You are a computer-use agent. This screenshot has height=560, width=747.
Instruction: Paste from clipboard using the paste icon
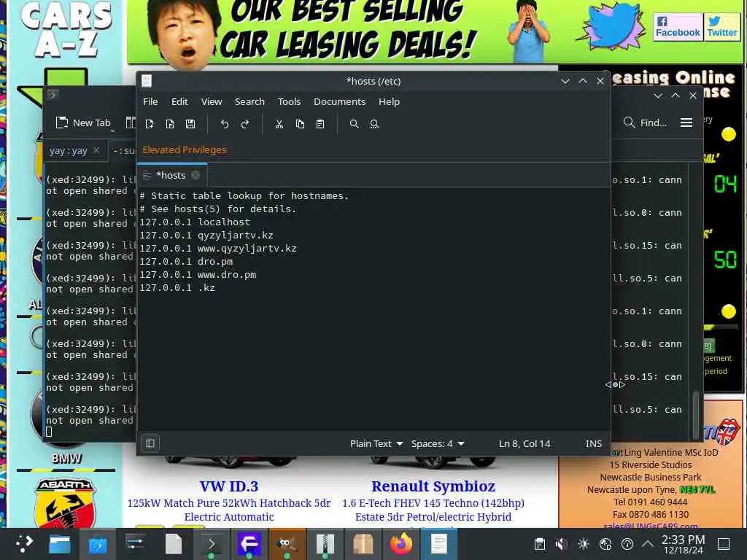click(320, 124)
